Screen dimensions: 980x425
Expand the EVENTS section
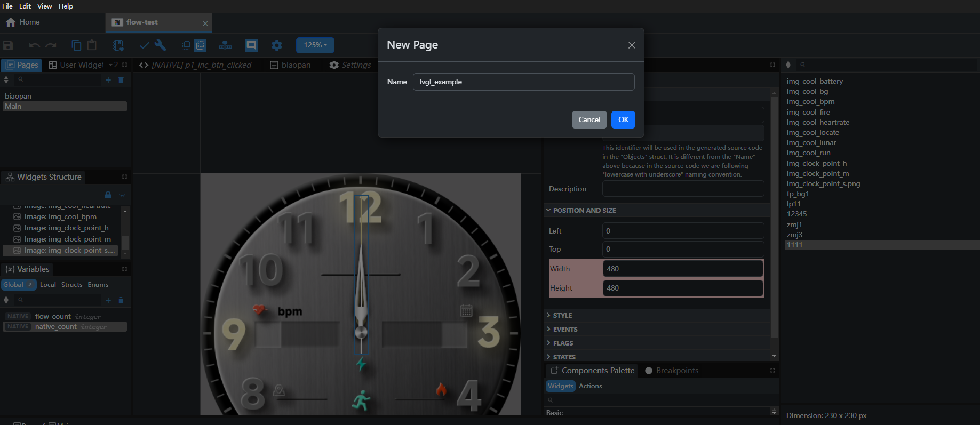point(565,330)
